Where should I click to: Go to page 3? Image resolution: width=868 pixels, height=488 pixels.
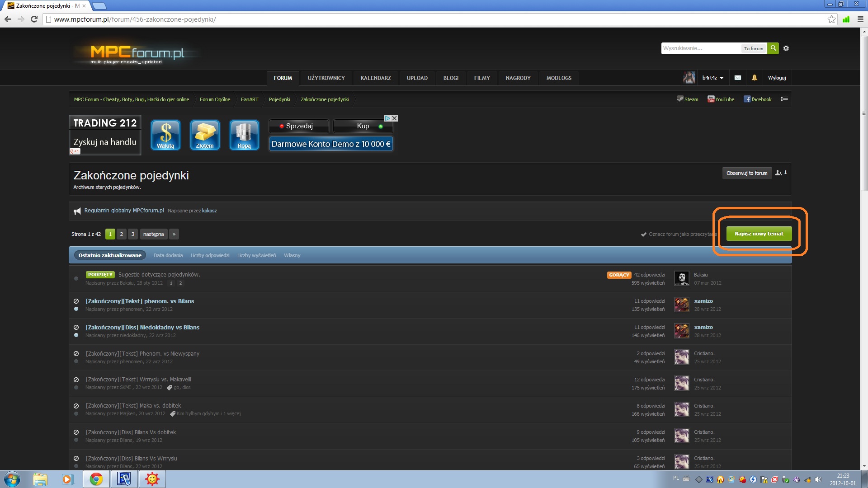point(133,234)
